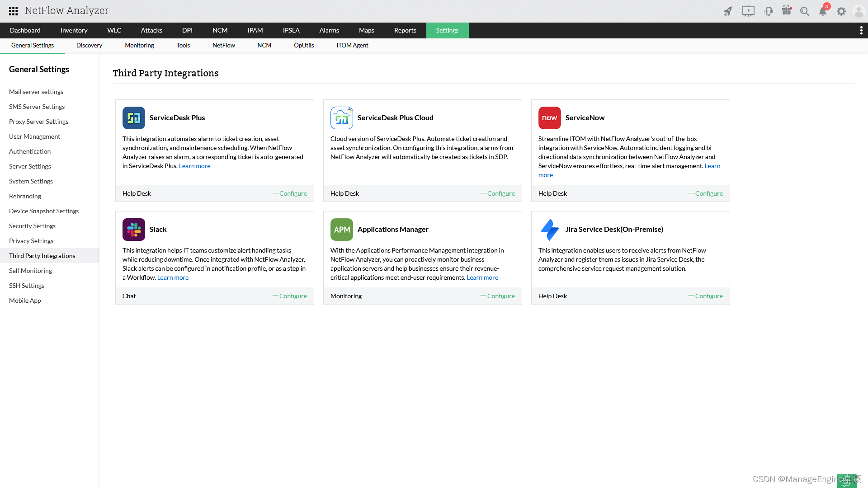The image size is (868, 488).
Task: Open the apps grid launcher icon
Action: (13, 11)
